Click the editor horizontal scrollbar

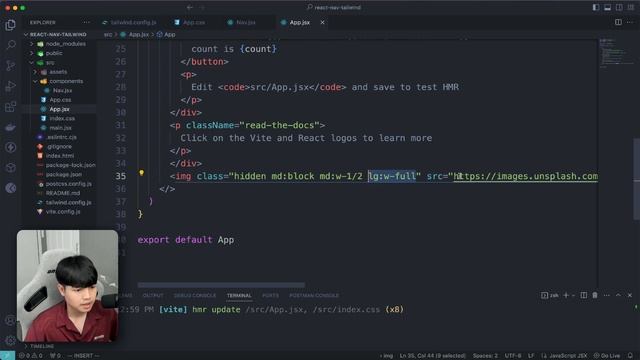coord(221,285)
